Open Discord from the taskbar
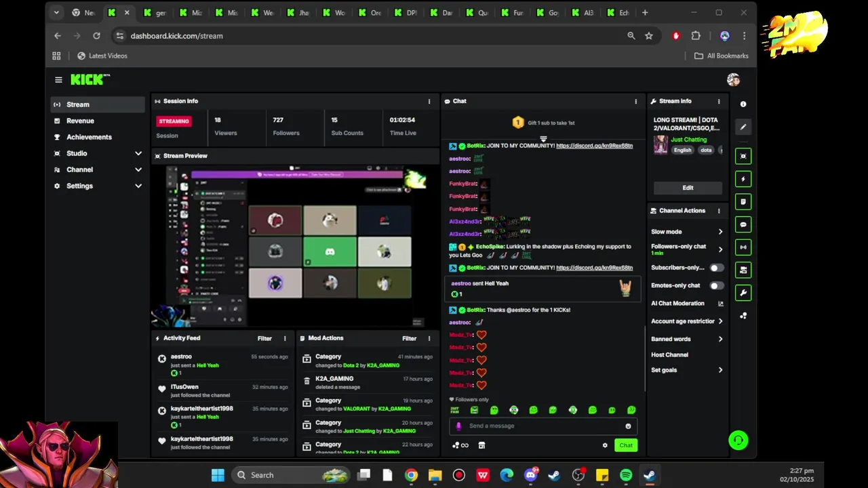Screen dimensions: 868x488 tap(530, 475)
